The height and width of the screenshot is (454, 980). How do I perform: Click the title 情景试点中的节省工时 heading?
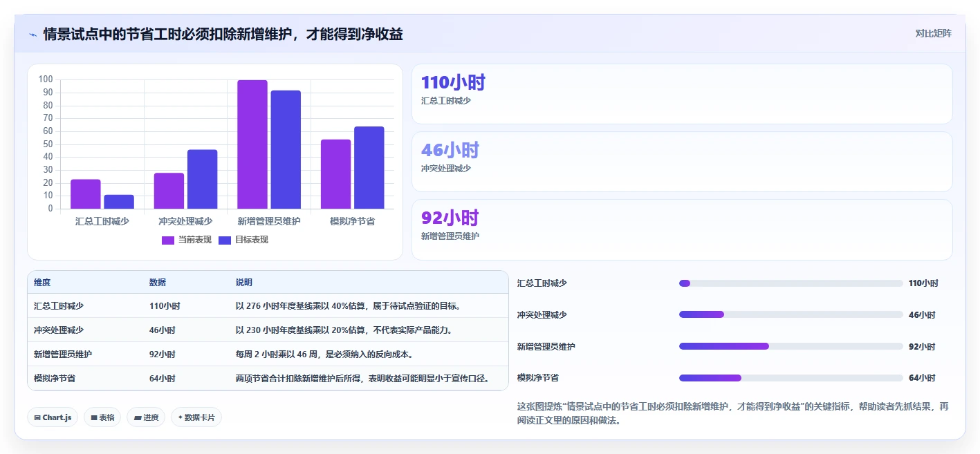223,34
